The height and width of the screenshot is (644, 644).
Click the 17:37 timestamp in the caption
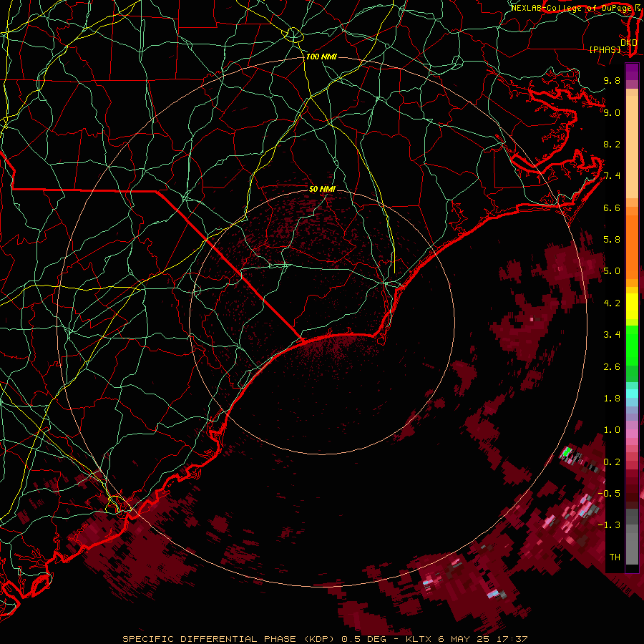[x=512, y=639]
